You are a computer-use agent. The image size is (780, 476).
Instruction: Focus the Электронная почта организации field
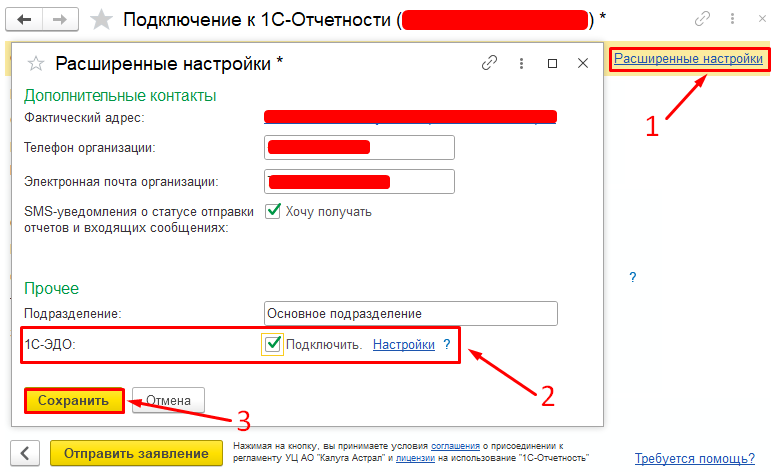[x=359, y=182]
